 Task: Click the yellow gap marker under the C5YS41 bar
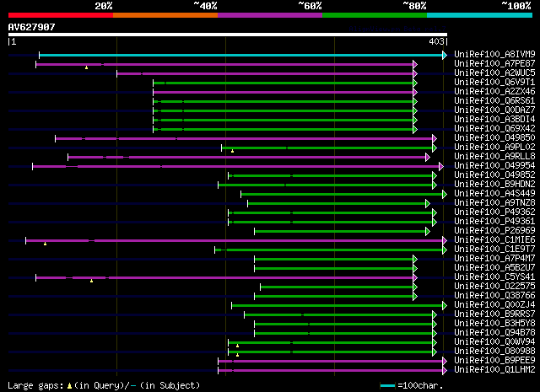pyautogui.click(x=92, y=281)
